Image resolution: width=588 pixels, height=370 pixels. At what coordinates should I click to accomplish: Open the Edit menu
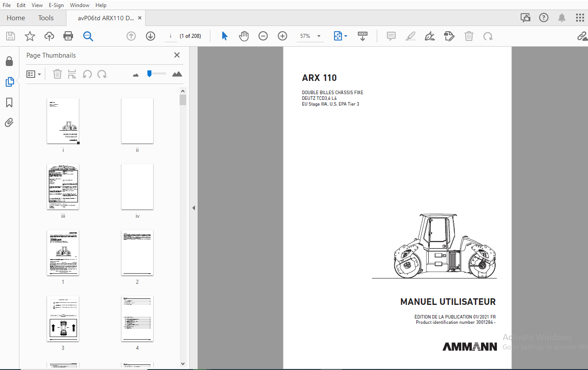pos(21,5)
